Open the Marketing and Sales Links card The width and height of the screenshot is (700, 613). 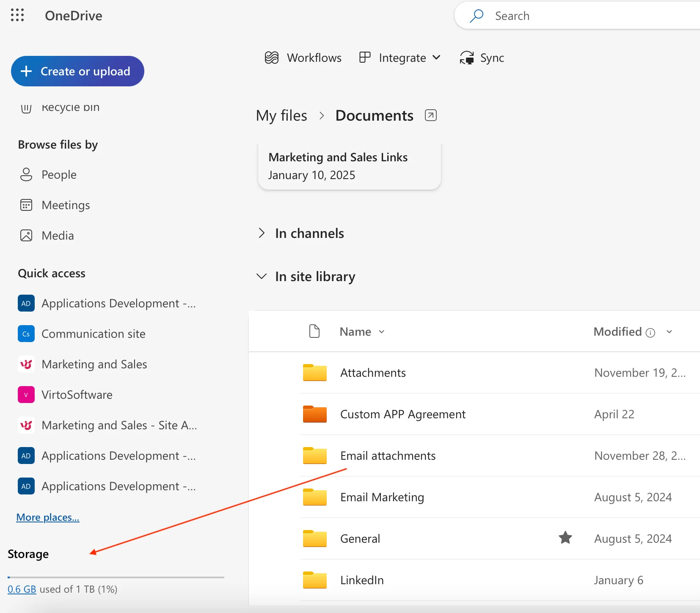(350, 166)
